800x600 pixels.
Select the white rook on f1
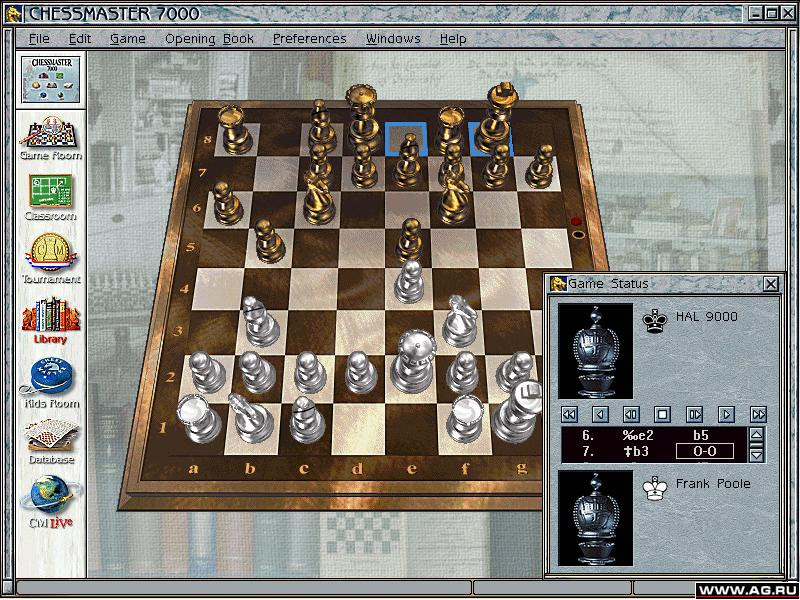point(464,419)
